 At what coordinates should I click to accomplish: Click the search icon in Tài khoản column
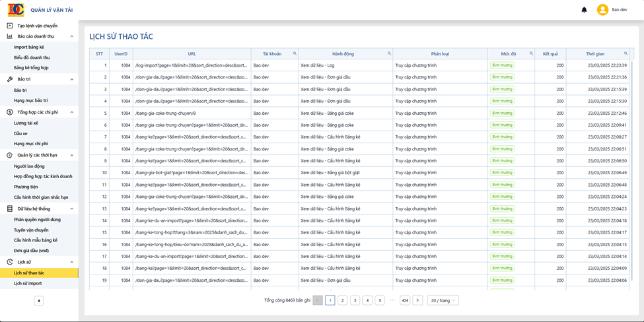pos(295,53)
